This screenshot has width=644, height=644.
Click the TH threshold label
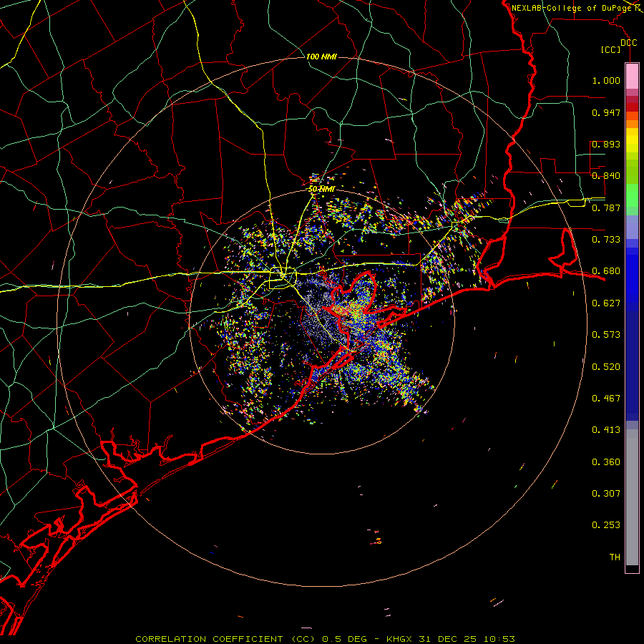pos(615,557)
